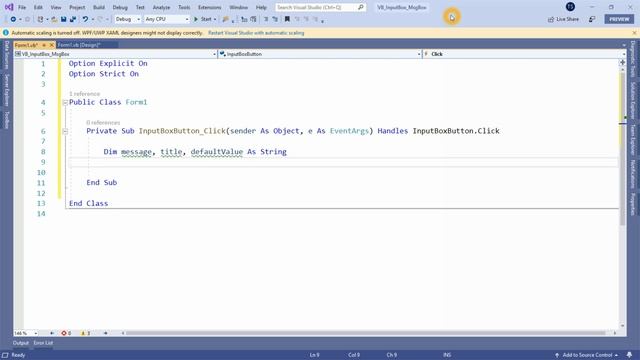
Task: Click the New Project toolbar icon
Action: (x=40, y=19)
